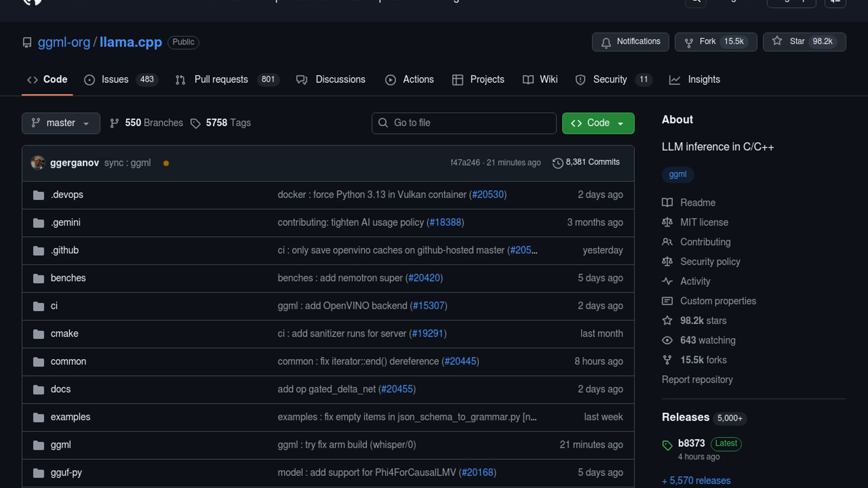Click the Go to file search field
868x488 pixels.
(464, 123)
